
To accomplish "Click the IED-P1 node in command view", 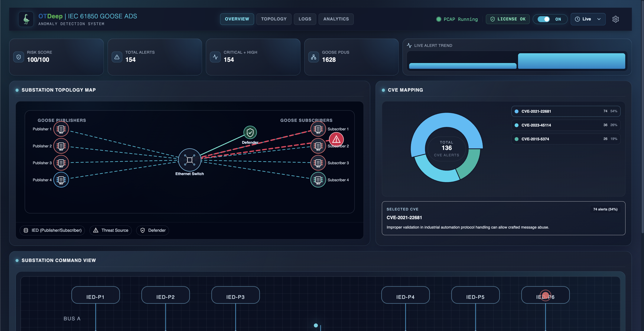I will pos(95,295).
